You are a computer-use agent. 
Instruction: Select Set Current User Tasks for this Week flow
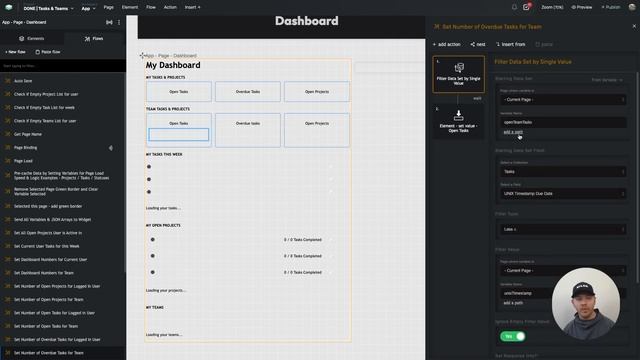pyautogui.click(x=63, y=246)
